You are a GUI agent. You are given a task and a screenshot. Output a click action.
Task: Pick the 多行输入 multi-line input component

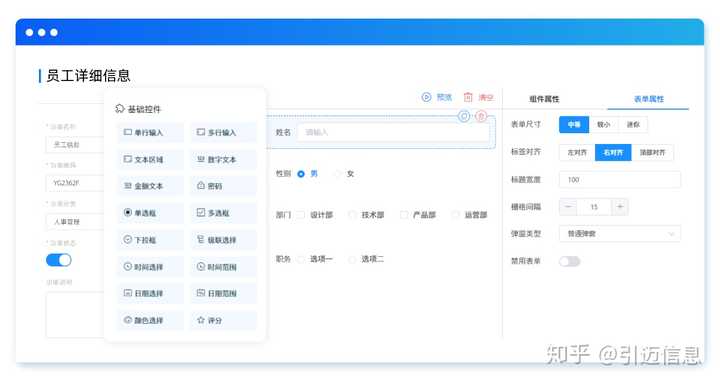coord(224,132)
